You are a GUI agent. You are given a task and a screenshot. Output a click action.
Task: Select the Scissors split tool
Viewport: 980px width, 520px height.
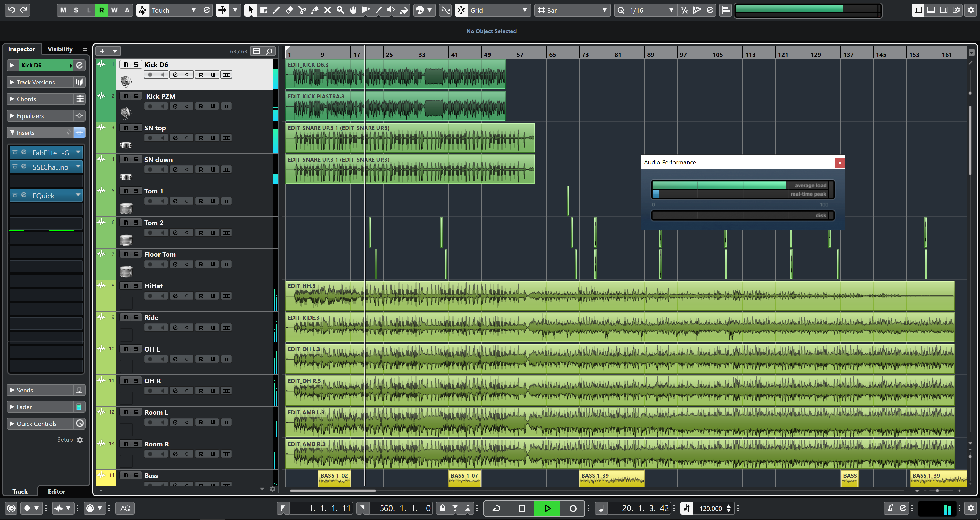tap(302, 10)
